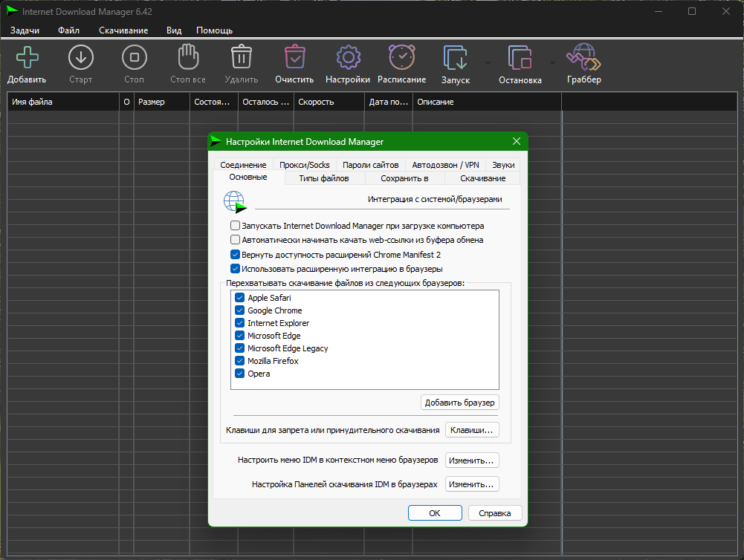Open the Скачивание menu
744x560 pixels.
click(x=123, y=30)
